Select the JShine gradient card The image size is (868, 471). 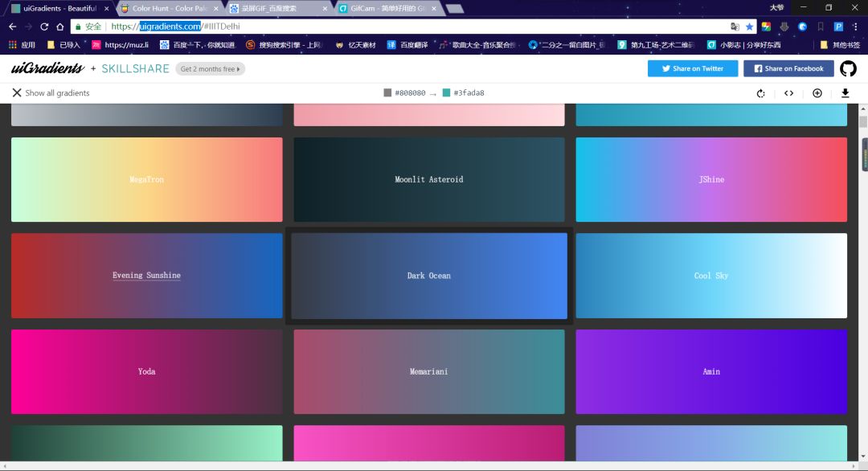coord(711,179)
